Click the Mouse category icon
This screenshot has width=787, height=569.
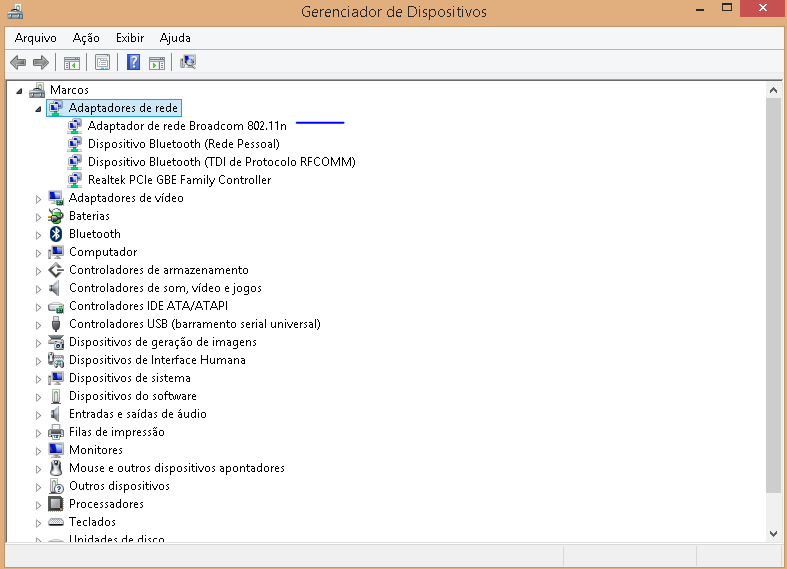(x=56, y=468)
